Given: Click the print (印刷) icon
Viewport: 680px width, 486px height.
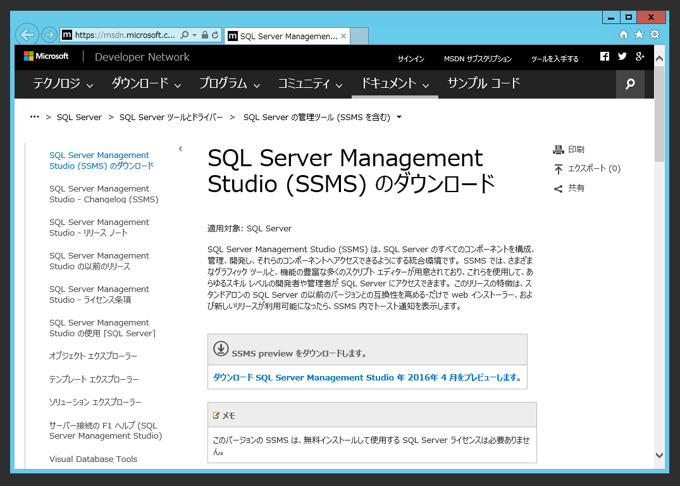Looking at the screenshot, I should (x=558, y=150).
